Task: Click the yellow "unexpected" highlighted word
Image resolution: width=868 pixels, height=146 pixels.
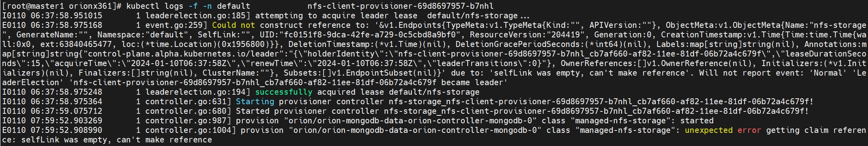Action: 709,130
